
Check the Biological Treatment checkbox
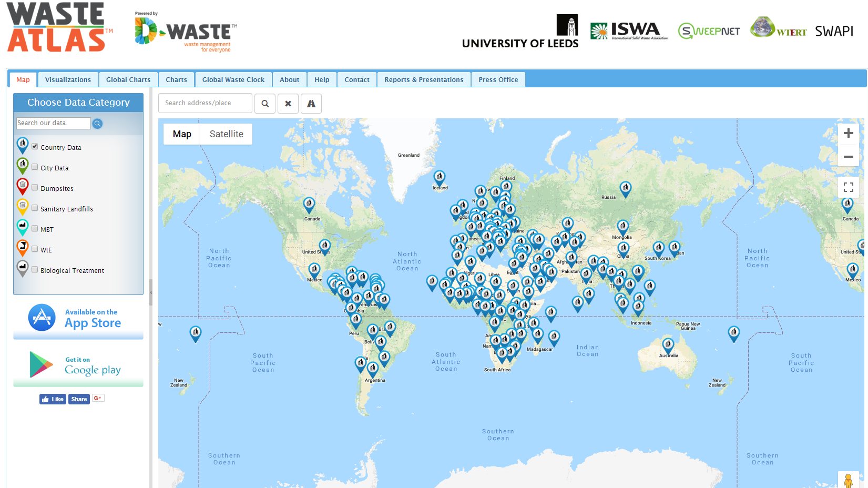coord(35,270)
